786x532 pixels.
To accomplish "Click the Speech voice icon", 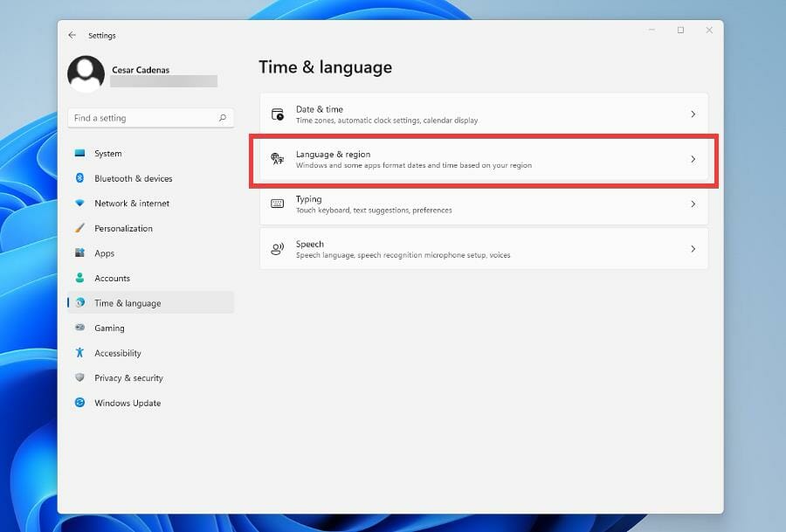I will [277, 249].
